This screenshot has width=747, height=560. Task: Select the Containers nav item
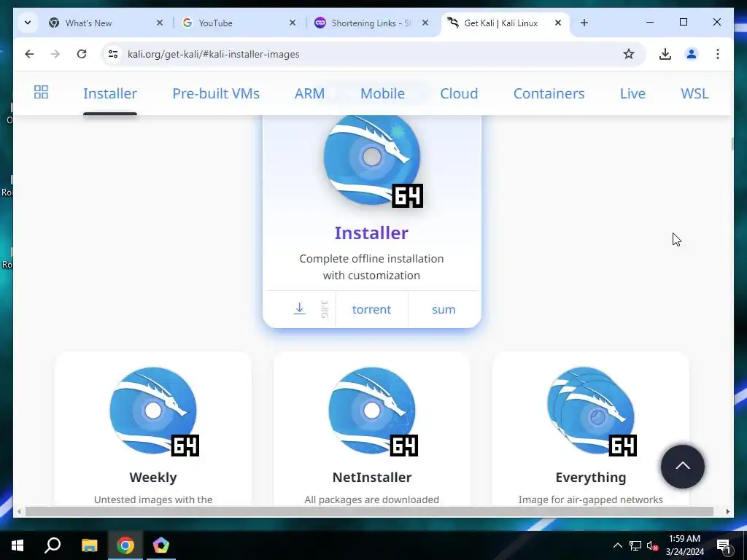point(549,93)
